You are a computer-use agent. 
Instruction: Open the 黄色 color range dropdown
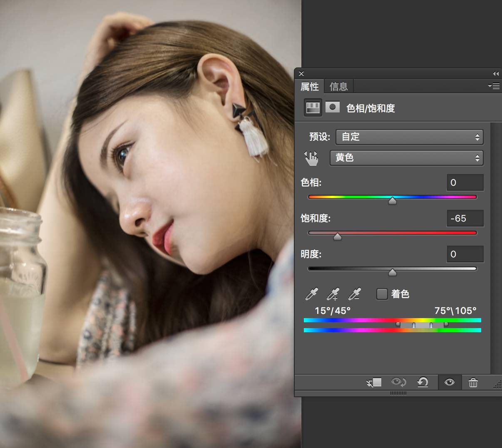tap(406, 158)
